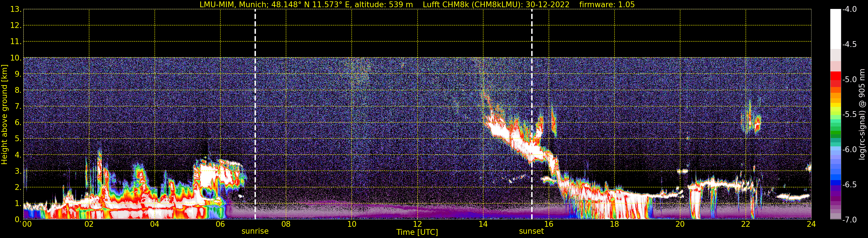Click the "7." height axis tick label

pos(18,107)
